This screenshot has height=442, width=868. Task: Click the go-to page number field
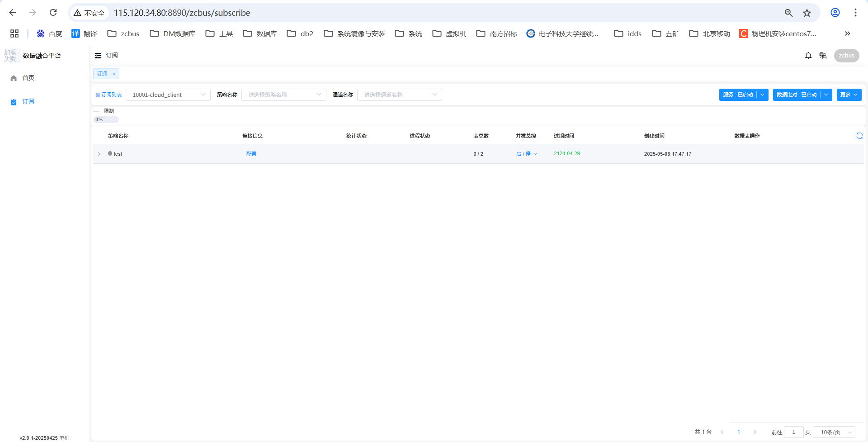[793, 432]
